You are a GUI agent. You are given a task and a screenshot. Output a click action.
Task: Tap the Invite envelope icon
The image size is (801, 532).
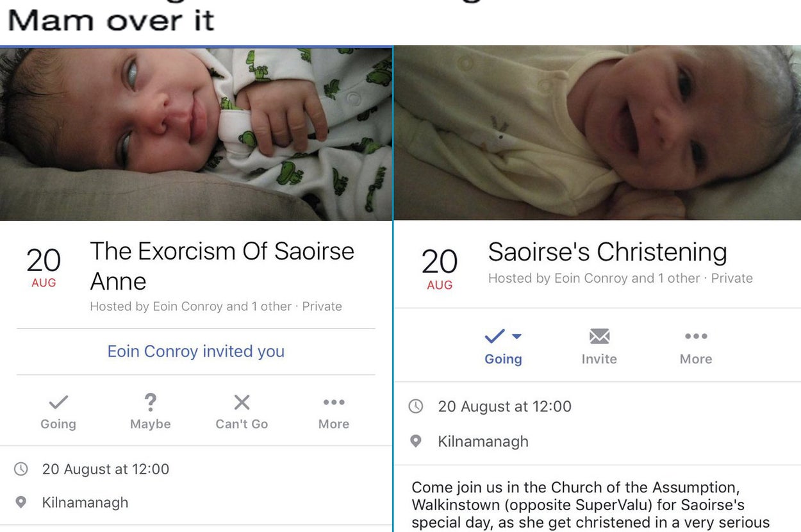(599, 337)
